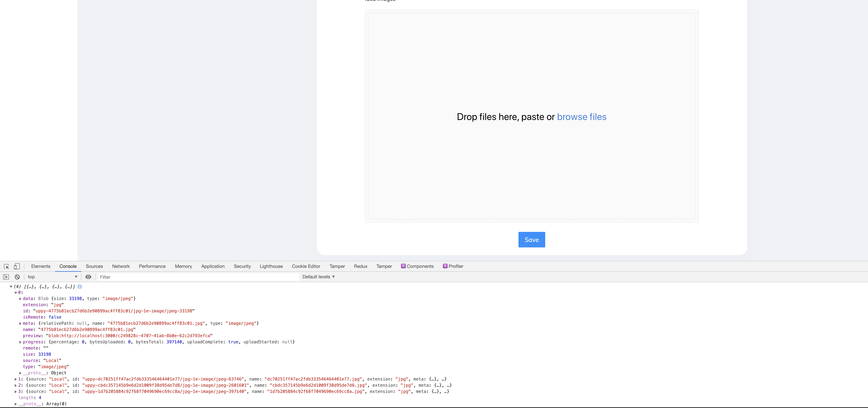The image size is (868, 408).
Task: Open the React Profiler panel
Action: (453, 266)
